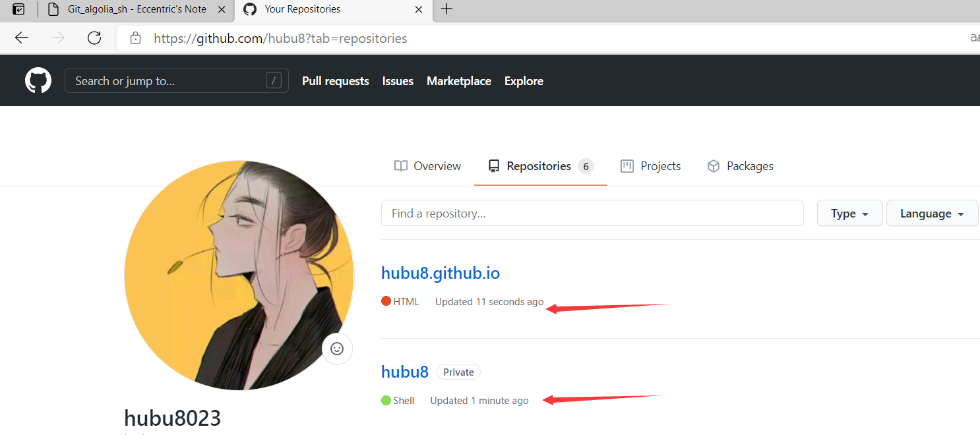Open the private hubu8 repository link
This screenshot has width=980, height=435.
pyautogui.click(x=404, y=372)
